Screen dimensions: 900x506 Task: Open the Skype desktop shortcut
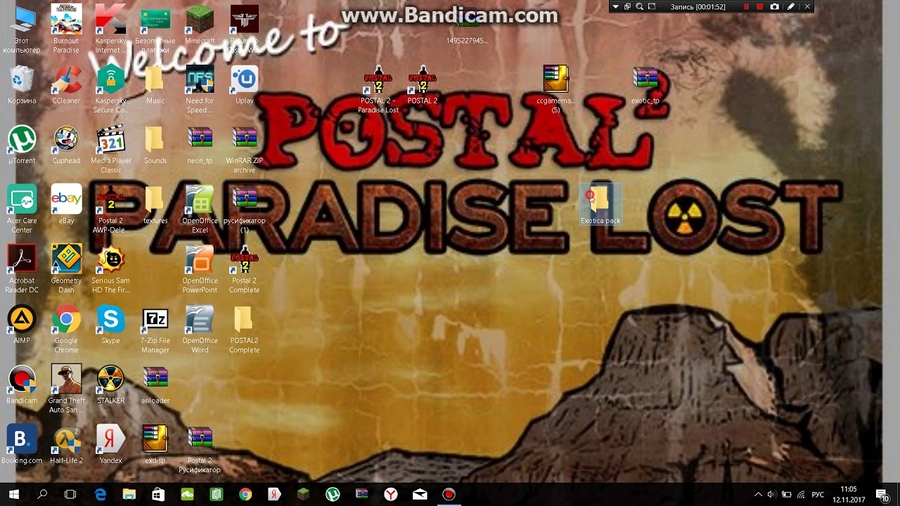[110, 322]
